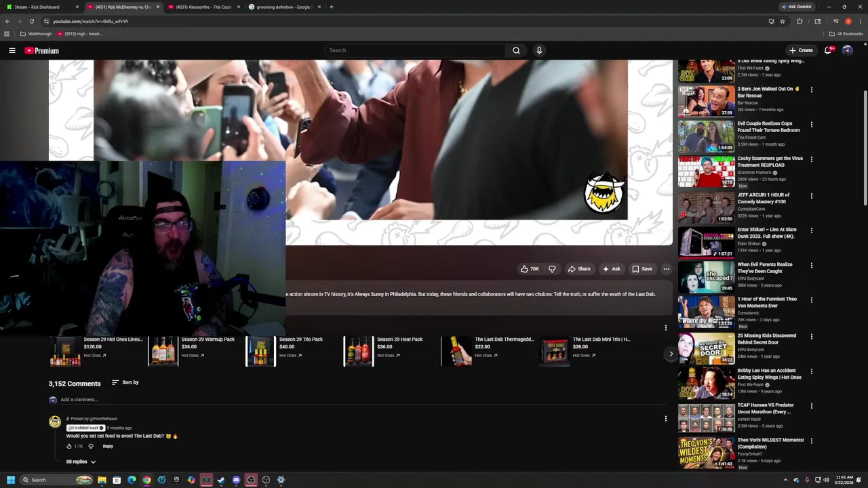Image resolution: width=868 pixels, height=488 pixels.
Task: Open Chrome profile avatar
Action: (848, 21)
